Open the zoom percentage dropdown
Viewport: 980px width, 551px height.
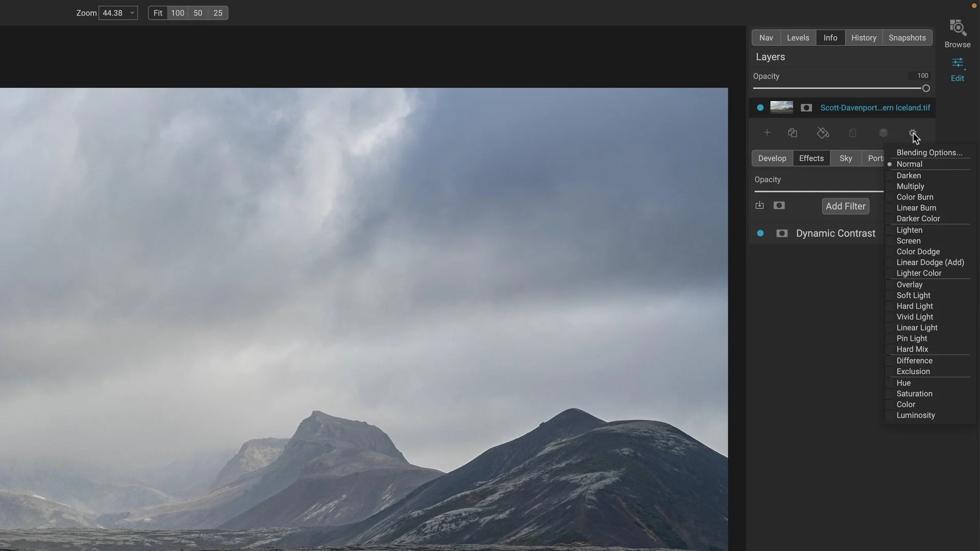pyautogui.click(x=132, y=13)
